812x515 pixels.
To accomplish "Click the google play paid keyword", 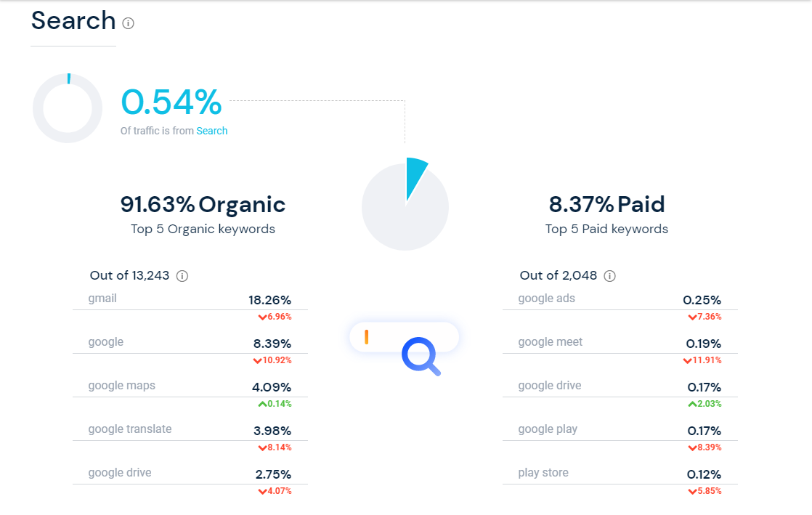I will point(548,429).
